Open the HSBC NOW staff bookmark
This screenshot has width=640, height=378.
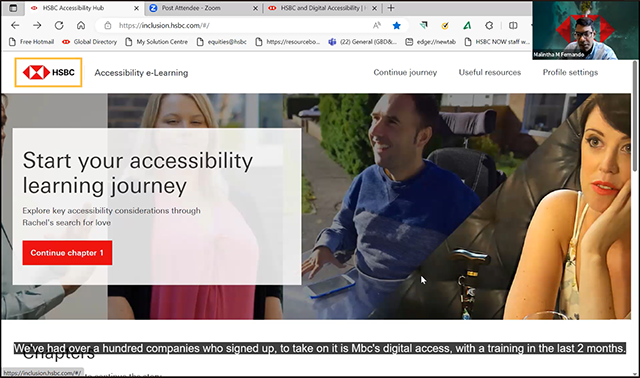coord(497,42)
